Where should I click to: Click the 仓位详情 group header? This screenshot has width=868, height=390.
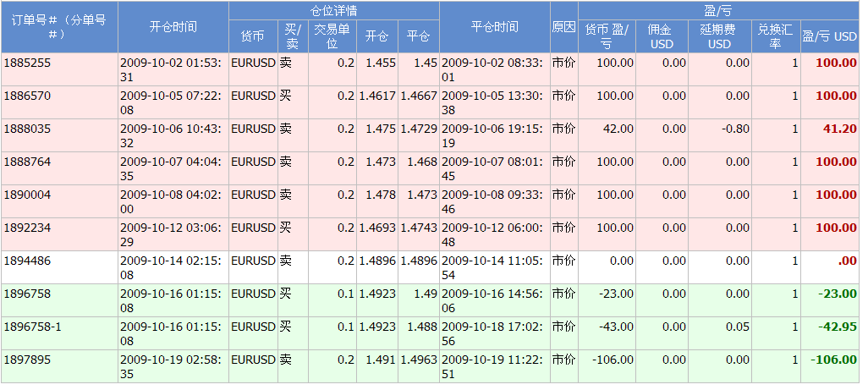333,11
